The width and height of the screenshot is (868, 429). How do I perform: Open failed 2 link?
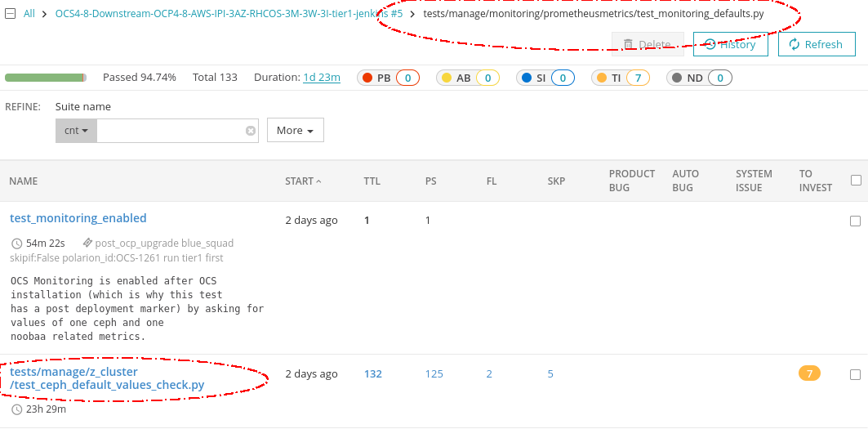(x=489, y=374)
